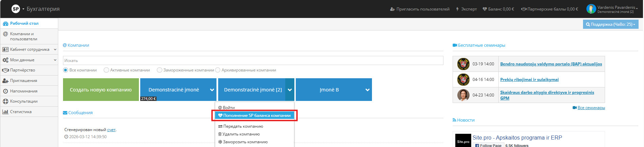Expand the Мои данные sidebar section
The height and width of the screenshot is (147, 644).
coord(29,60)
